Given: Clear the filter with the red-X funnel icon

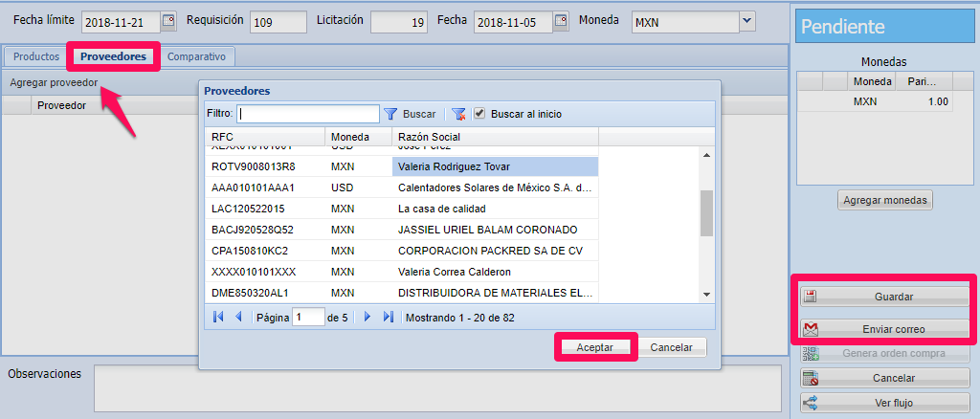Looking at the screenshot, I should (x=458, y=114).
